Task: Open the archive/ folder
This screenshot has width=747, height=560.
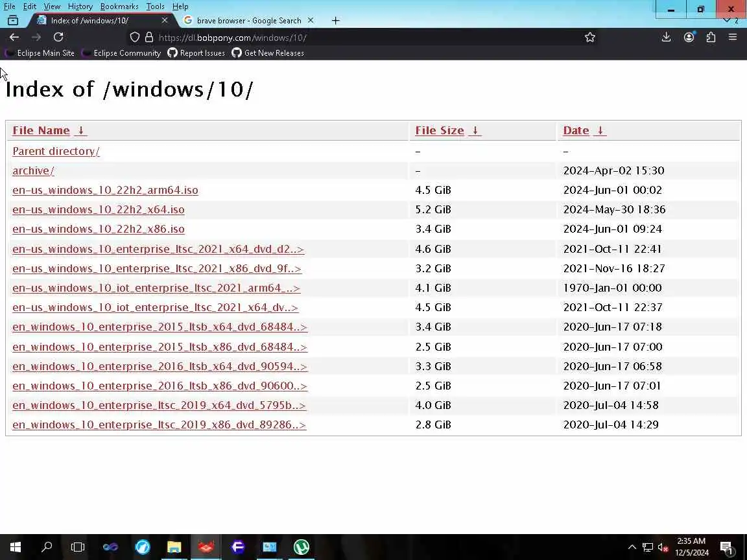Action: [33, 170]
